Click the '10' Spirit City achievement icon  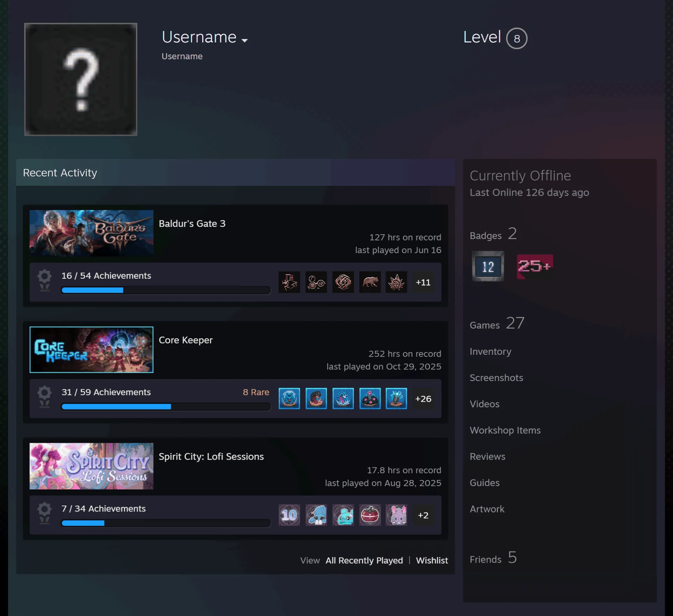pos(289,515)
